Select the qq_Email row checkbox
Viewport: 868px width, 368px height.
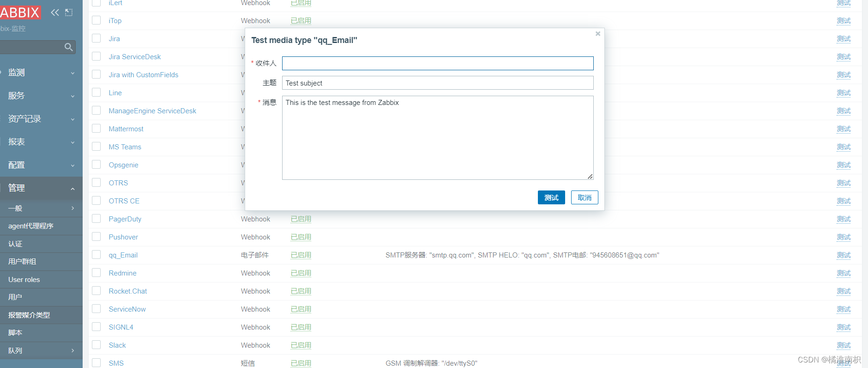click(96, 255)
